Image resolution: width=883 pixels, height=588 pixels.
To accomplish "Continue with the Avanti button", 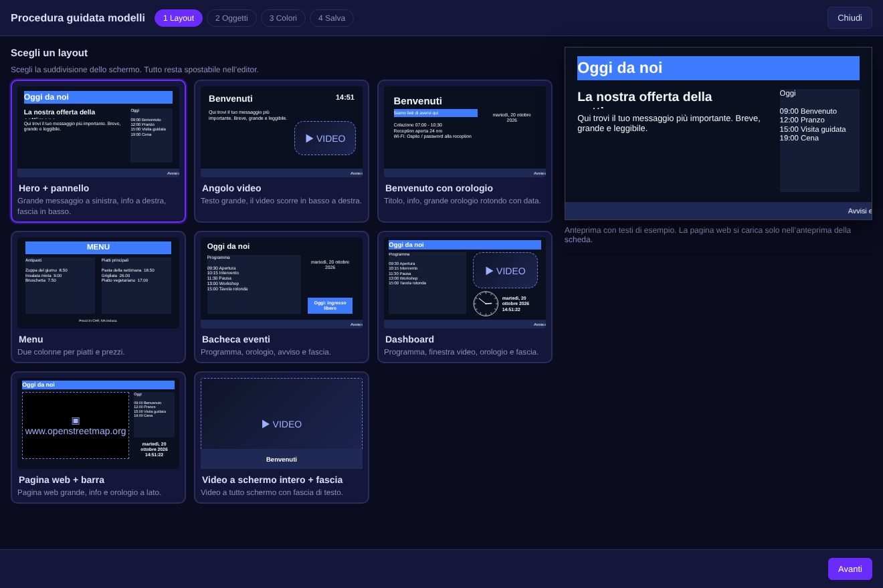I will (850, 569).
